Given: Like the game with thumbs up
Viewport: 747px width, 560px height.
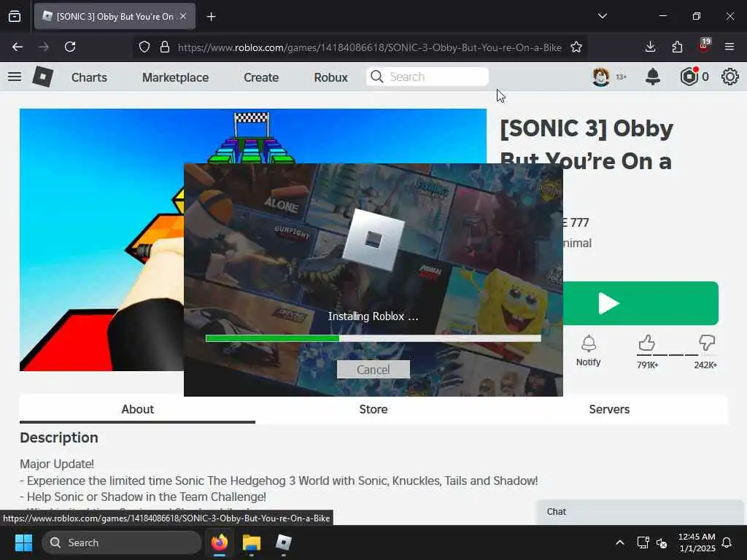Looking at the screenshot, I should click(646, 343).
